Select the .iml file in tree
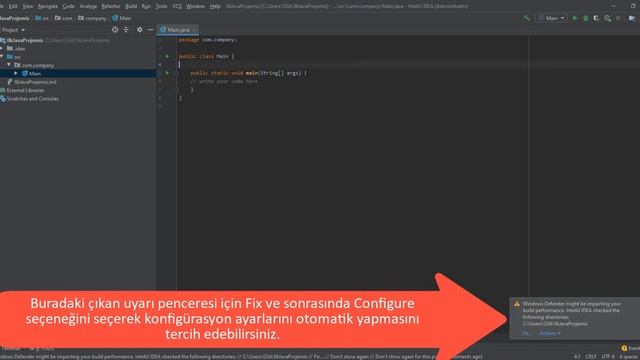Viewport: 640px width, 360px height. (32, 82)
